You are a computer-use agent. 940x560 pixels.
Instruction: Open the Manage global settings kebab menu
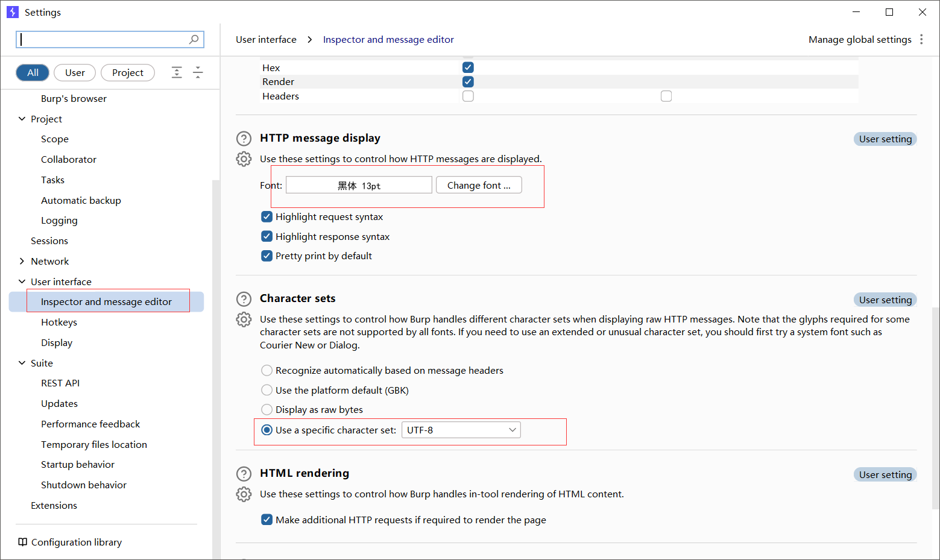click(x=921, y=39)
